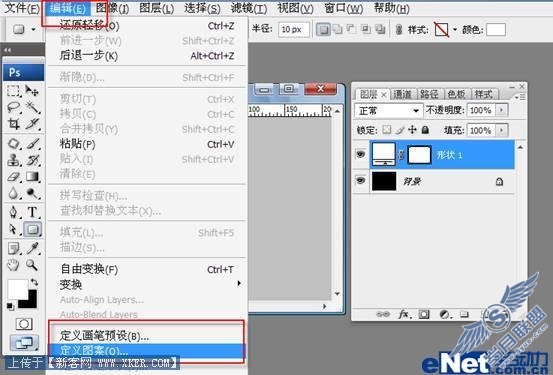Expand the 填充 fill percentage arrow
Image resolution: width=553 pixels, height=375 pixels.
[501, 130]
